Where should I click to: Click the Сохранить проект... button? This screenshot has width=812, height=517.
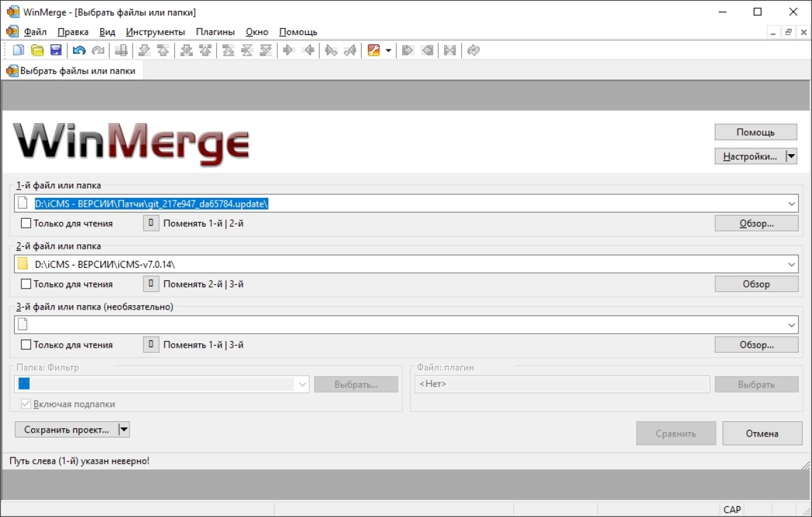[x=66, y=429]
